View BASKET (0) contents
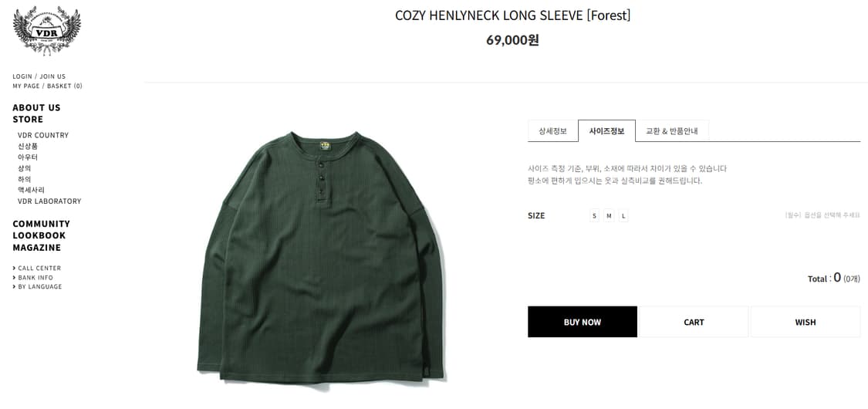The image size is (868, 409). pyautogui.click(x=65, y=86)
